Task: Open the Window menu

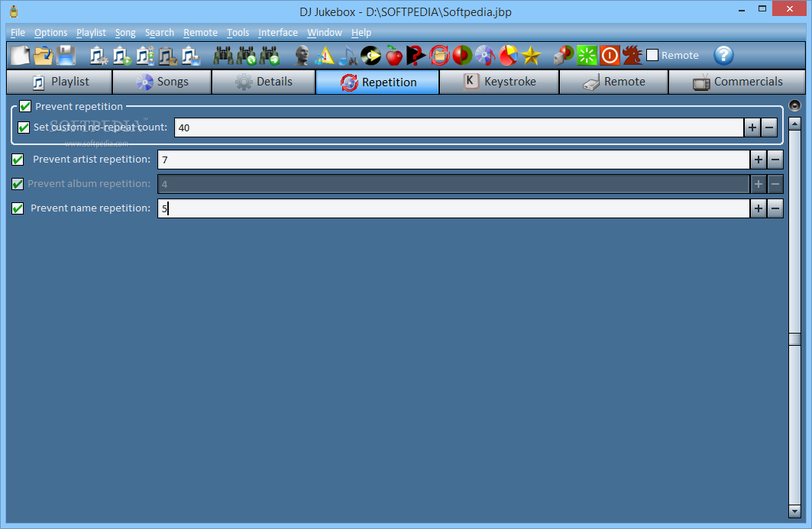Action: pos(325,33)
